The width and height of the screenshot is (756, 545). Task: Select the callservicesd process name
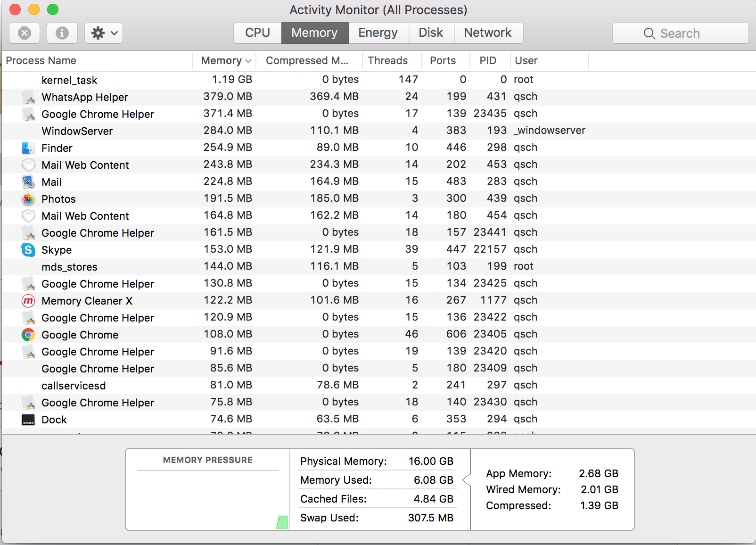coord(74,386)
